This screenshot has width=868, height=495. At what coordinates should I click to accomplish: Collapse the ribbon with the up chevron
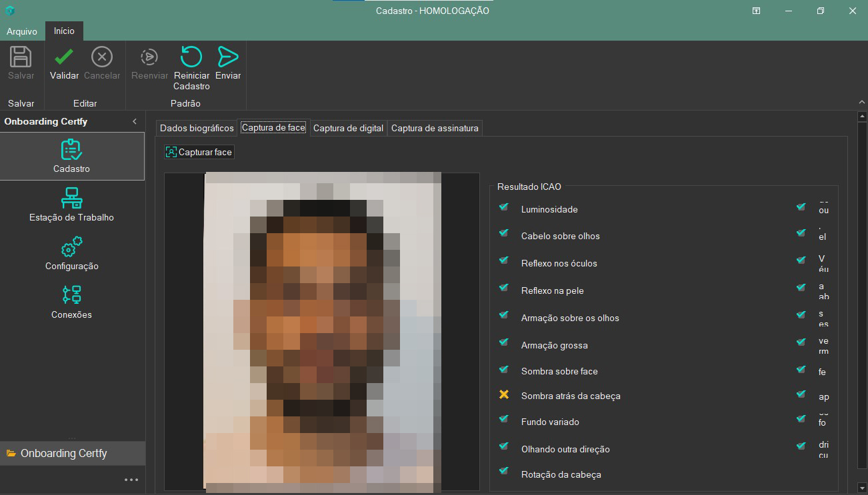[x=861, y=103]
